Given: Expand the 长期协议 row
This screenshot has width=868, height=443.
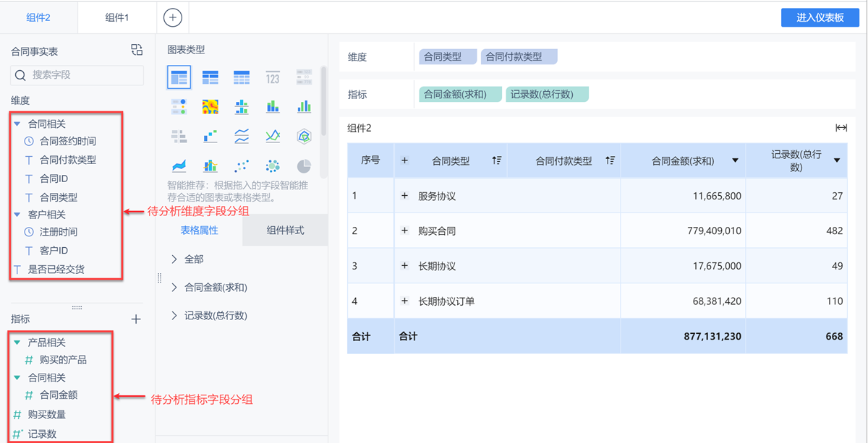Looking at the screenshot, I should point(405,266).
